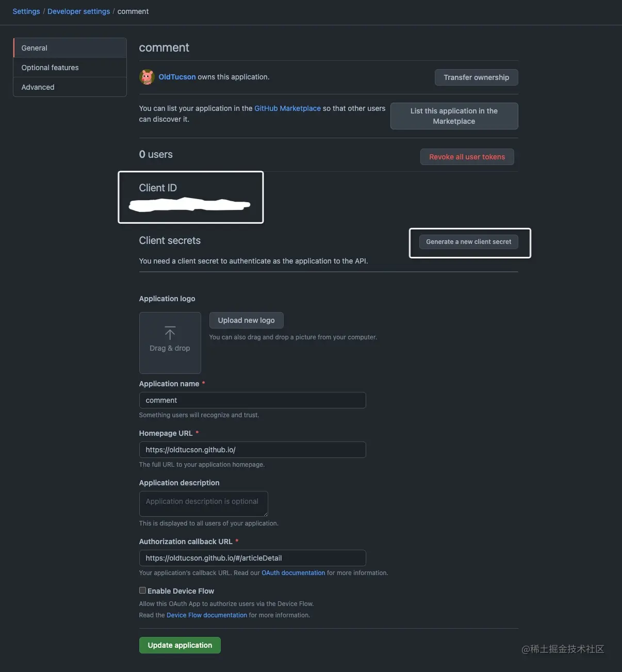This screenshot has height=672, width=622.
Task: Click the OldTucson avatar icon
Action: 147,77
